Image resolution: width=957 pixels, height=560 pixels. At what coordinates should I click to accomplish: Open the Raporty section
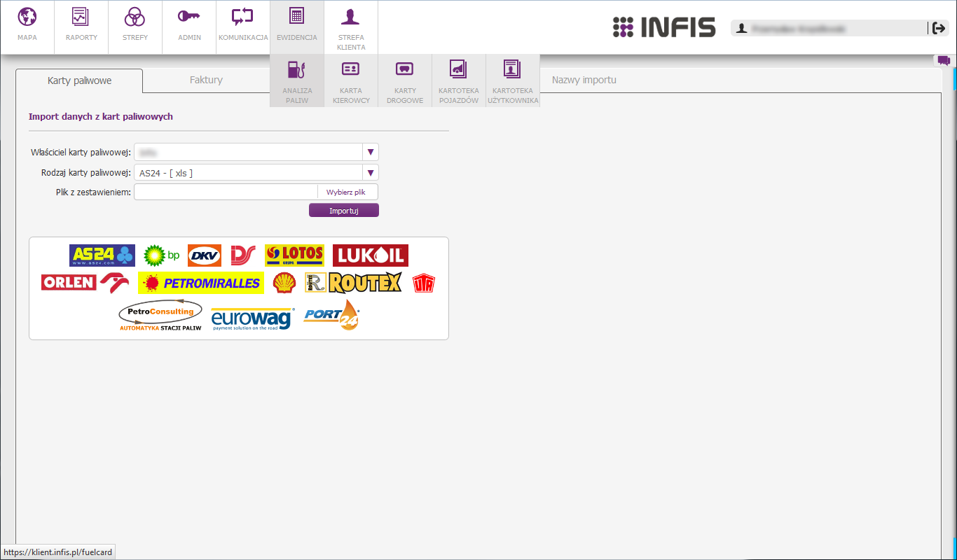click(x=81, y=27)
